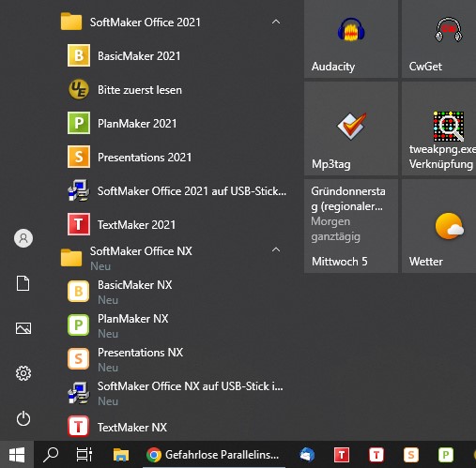Viewport: 476px width, 468px height.
Task: Launch Presentations NX via its orange S icon
Action: (x=79, y=359)
